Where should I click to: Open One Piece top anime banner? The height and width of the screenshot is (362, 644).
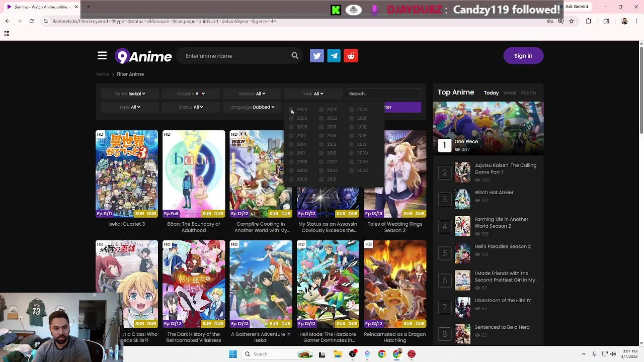click(488, 128)
